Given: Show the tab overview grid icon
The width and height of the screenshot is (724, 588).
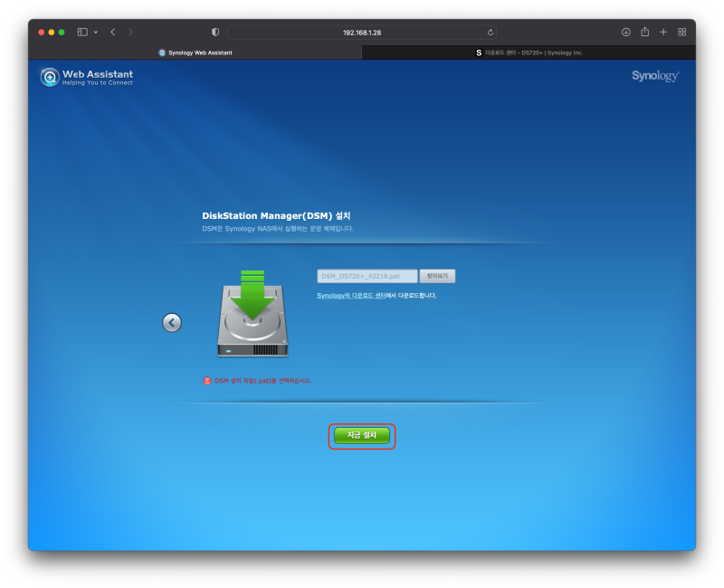Looking at the screenshot, I should pyautogui.click(x=681, y=32).
